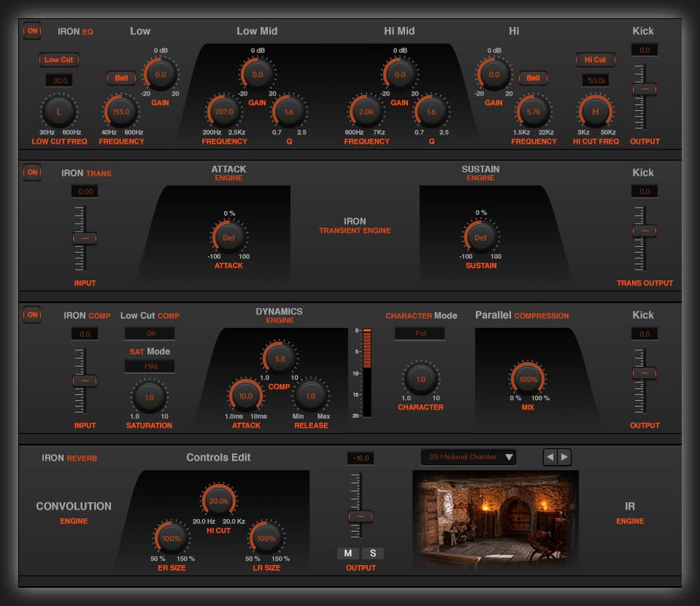Select next impulse response with right arrow
Image resolution: width=700 pixels, height=606 pixels.
(x=564, y=457)
